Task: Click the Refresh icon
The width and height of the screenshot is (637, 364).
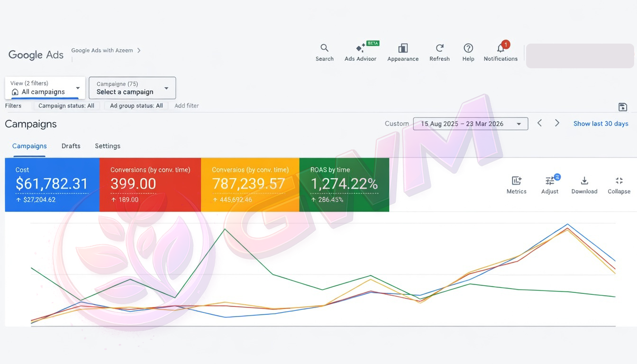Action: click(439, 48)
